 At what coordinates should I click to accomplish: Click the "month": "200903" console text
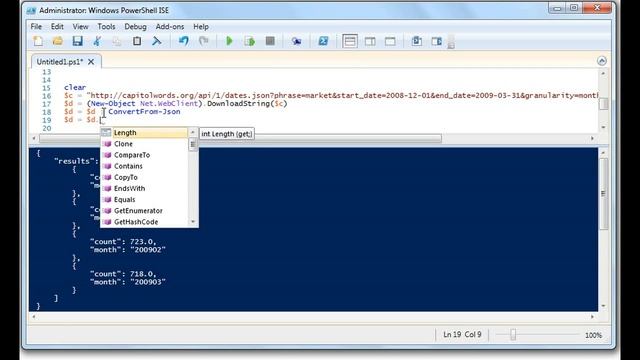pyautogui.click(x=128, y=282)
